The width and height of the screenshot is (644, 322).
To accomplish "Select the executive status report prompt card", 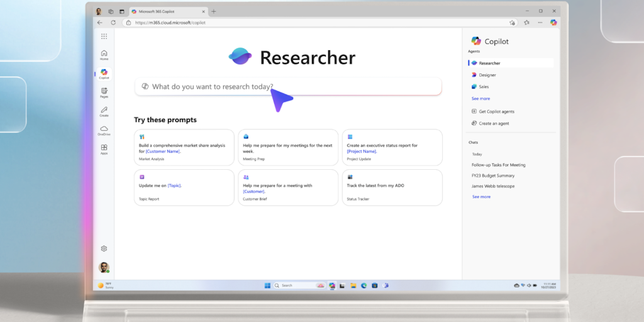I will click(x=392, y=147).
